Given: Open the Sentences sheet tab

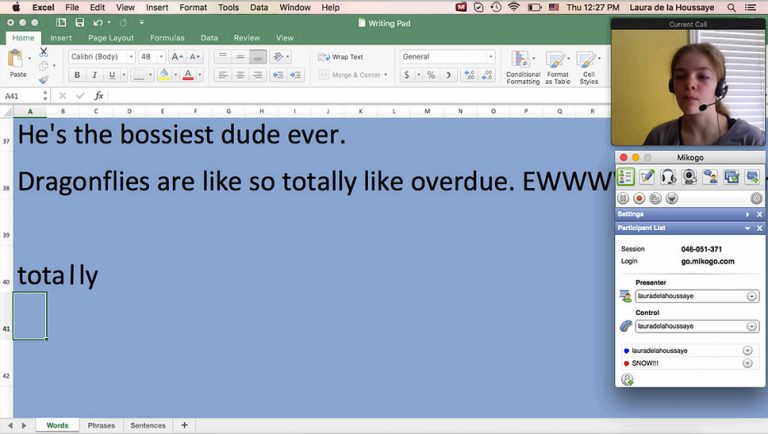Looking at the screenshot, I should pyautogui.click(x=148, y=425).
